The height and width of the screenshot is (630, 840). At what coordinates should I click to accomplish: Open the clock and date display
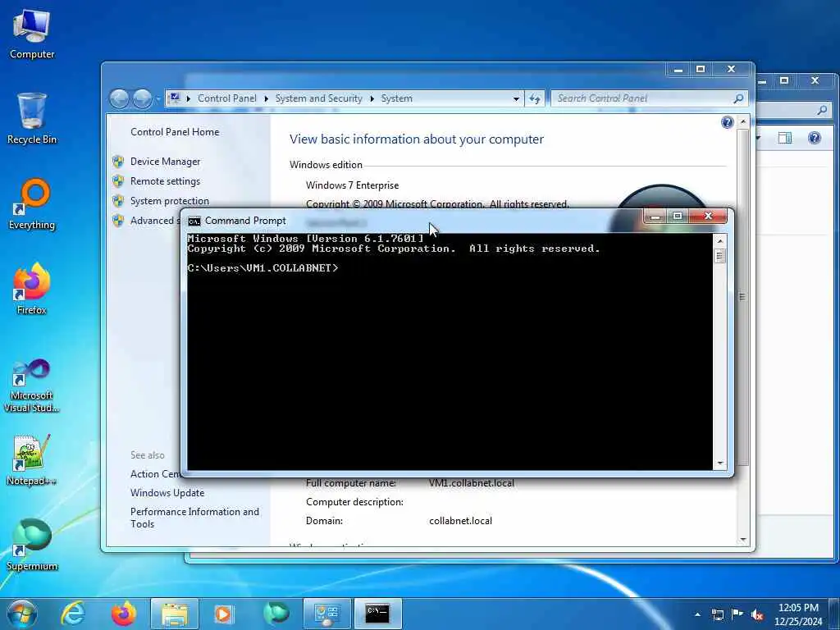click(x=798, y=614)
